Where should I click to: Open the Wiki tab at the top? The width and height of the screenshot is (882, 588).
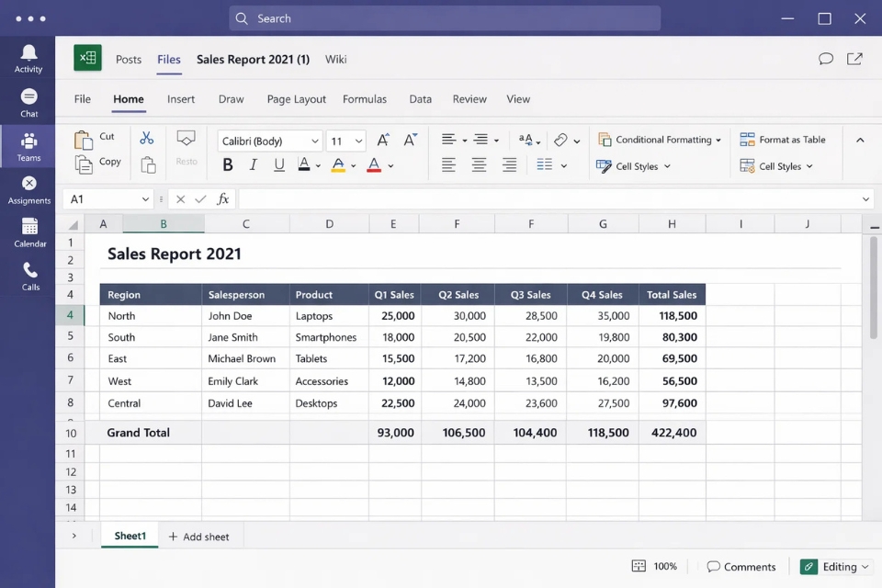point(335,59)
